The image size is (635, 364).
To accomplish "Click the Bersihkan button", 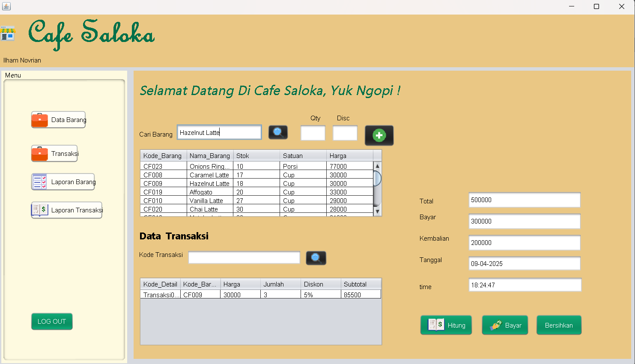I will point(559,325).
